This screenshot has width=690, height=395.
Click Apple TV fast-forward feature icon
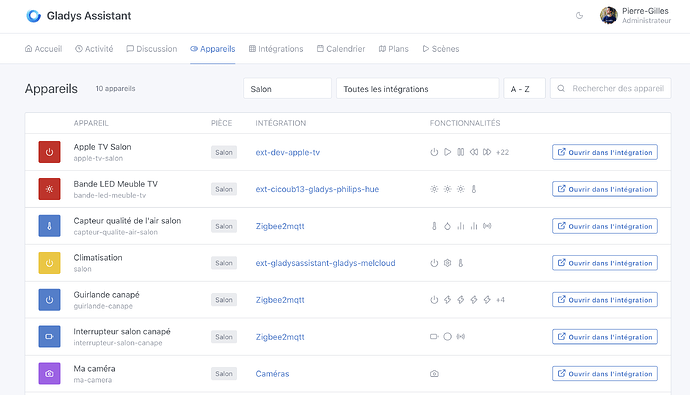(x=487, y=152)
